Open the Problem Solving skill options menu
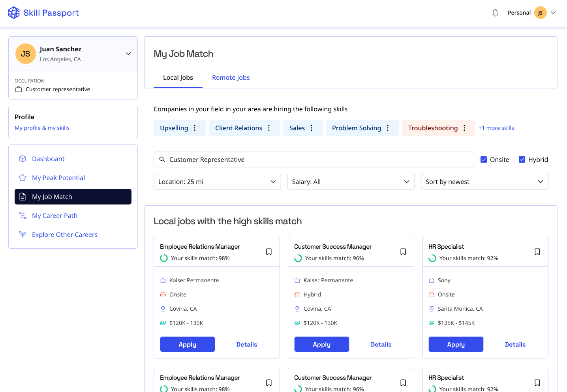The width and height of the screenshot is (567, 392). tap(388, 128)
